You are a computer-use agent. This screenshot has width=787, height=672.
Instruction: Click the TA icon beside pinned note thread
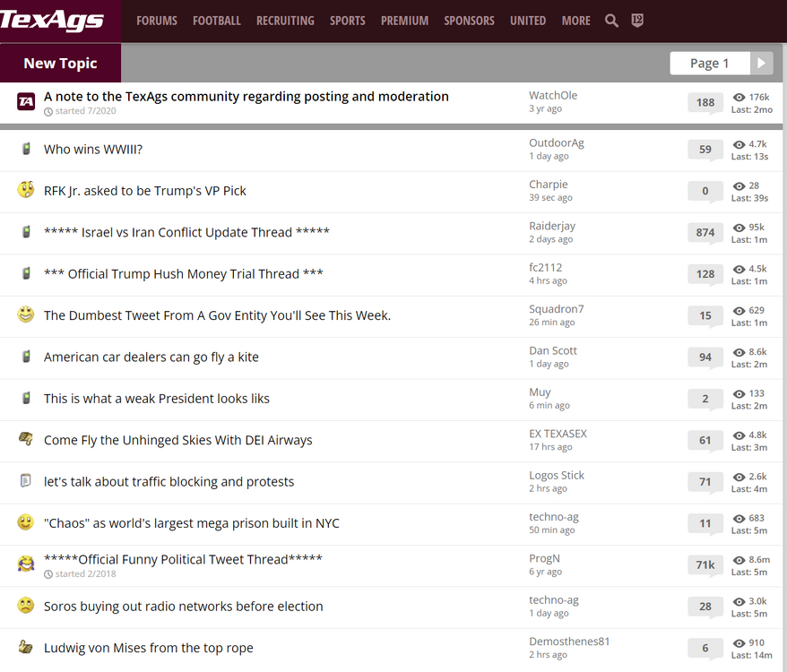[26, 101]
